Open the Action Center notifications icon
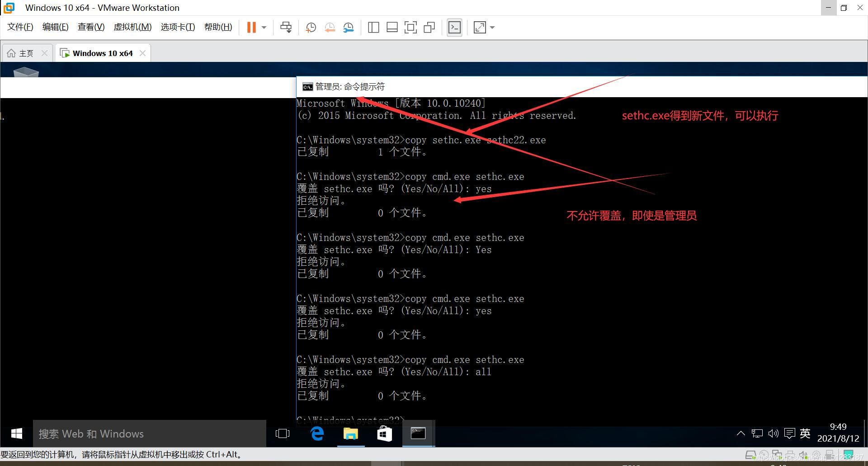This screenshot has width=868, height=466. [x=790, y=434]
